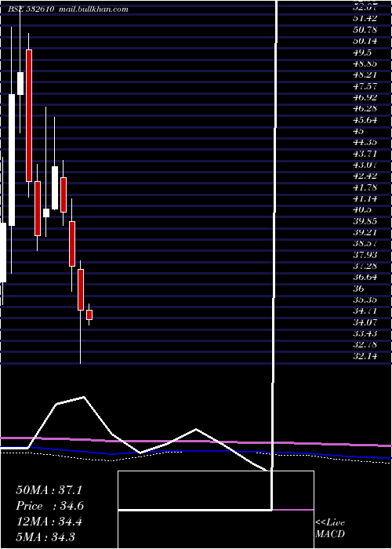The height and width of the screenshot is (549, 392).
Task: Click the 51.42 price axis label
Action: click(365, 19)
